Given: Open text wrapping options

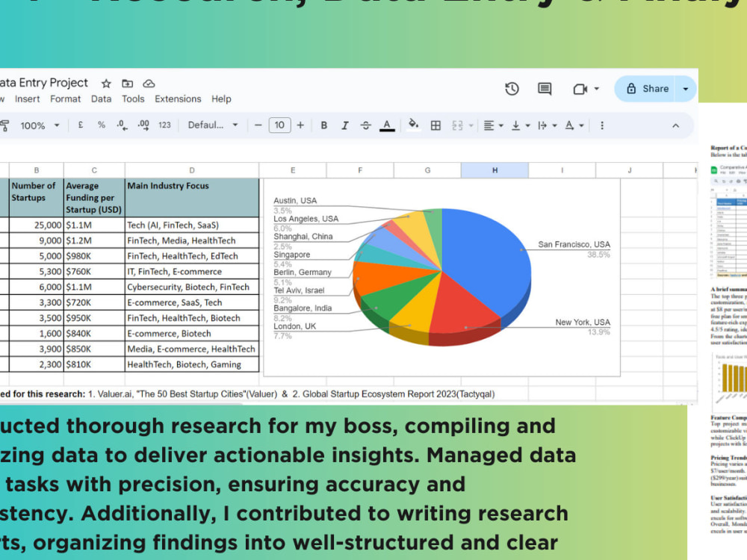Looking at the screenshot, I should tap(547, 125).
